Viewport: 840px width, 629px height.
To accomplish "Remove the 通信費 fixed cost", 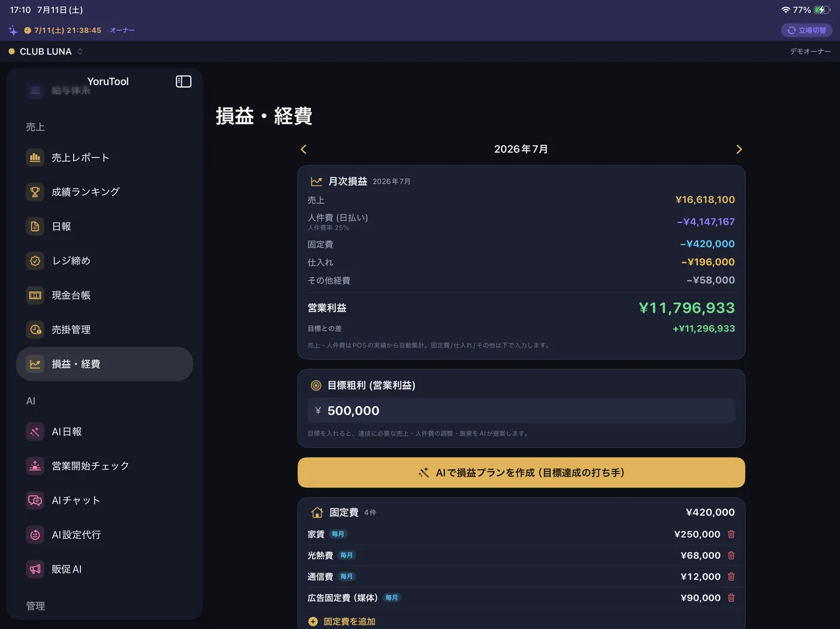I will point(731,577).
